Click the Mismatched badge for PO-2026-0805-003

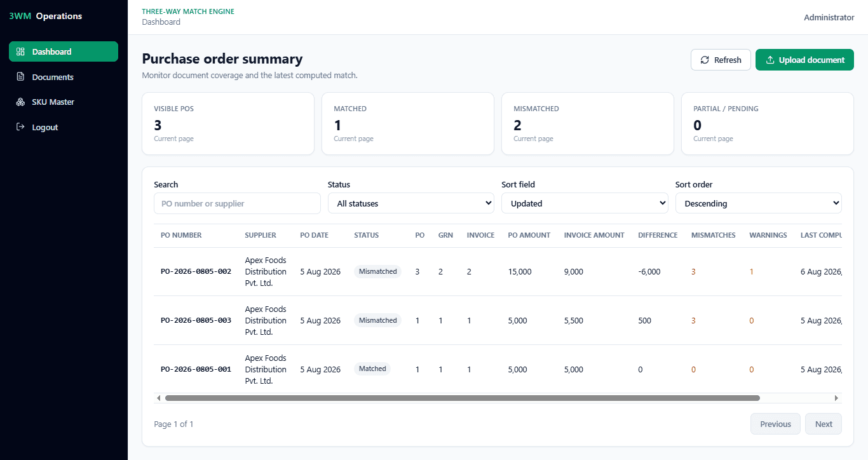[377, 320]
